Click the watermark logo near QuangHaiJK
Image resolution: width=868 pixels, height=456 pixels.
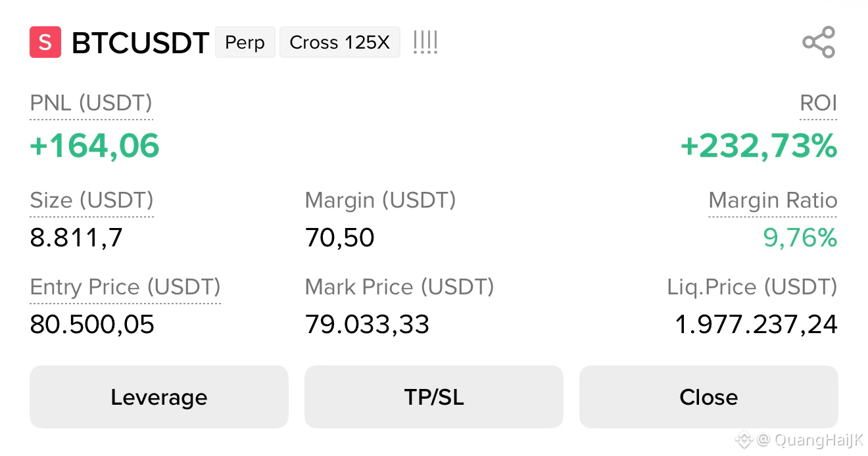[744, 439]
